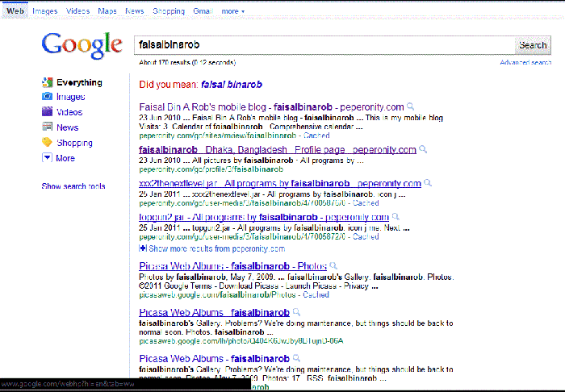
Task: Click the News newspaper icon in sidebar
Action: (x=47, y=127)
